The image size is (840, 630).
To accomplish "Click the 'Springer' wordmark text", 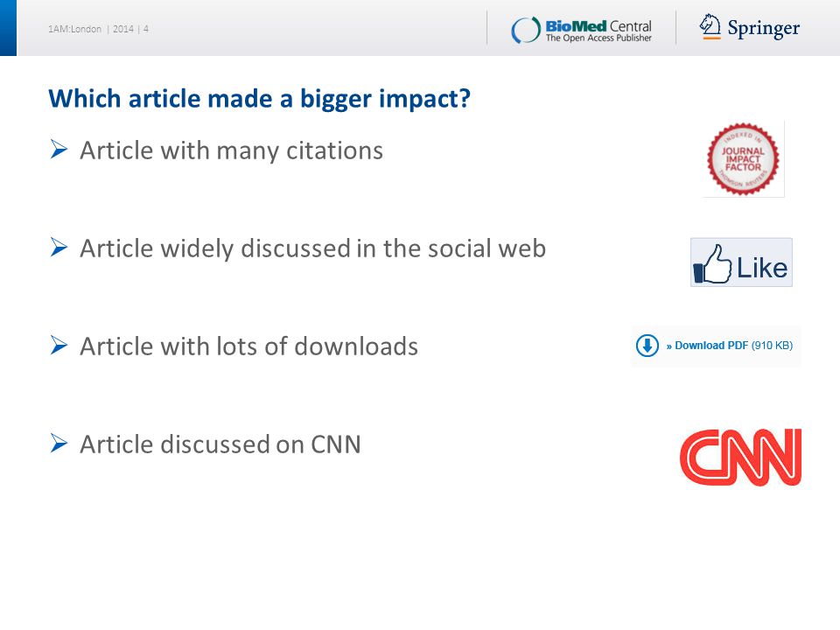I will click(763, 28).
